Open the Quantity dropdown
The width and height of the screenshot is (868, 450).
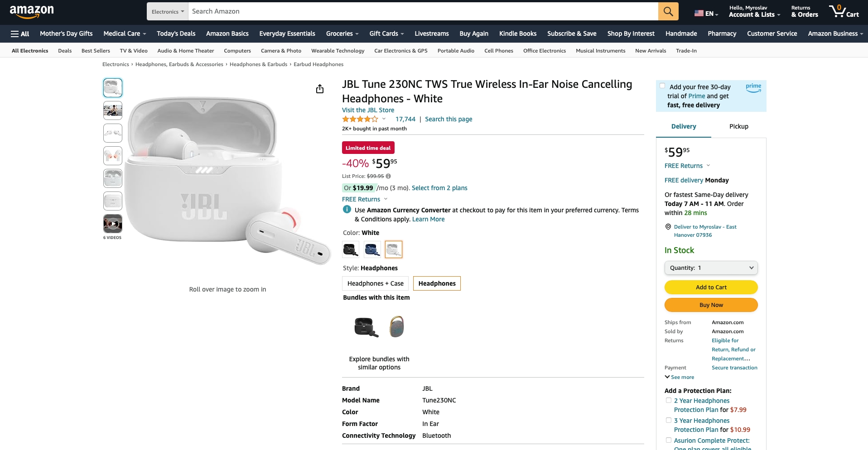pyautogui.click(x=711, y=268)
